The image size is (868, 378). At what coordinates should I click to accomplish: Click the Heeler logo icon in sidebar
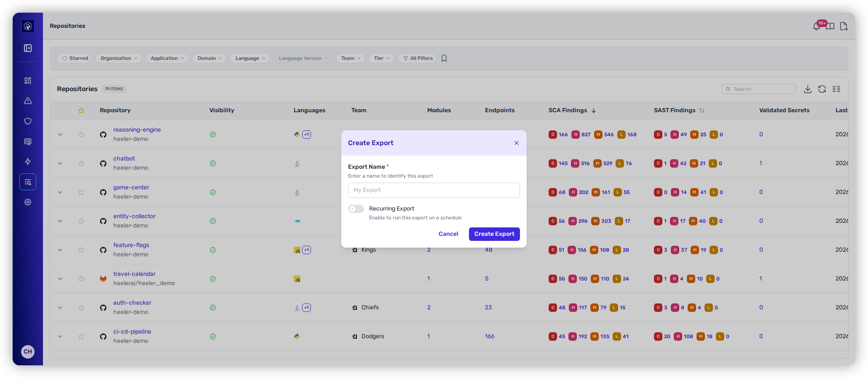click(x=28, y=26)
